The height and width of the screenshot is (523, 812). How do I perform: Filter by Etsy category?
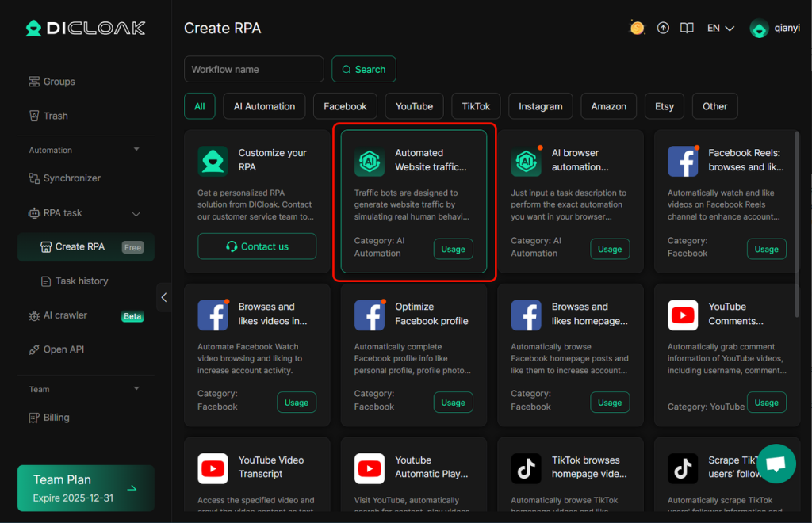click(665, 106)
